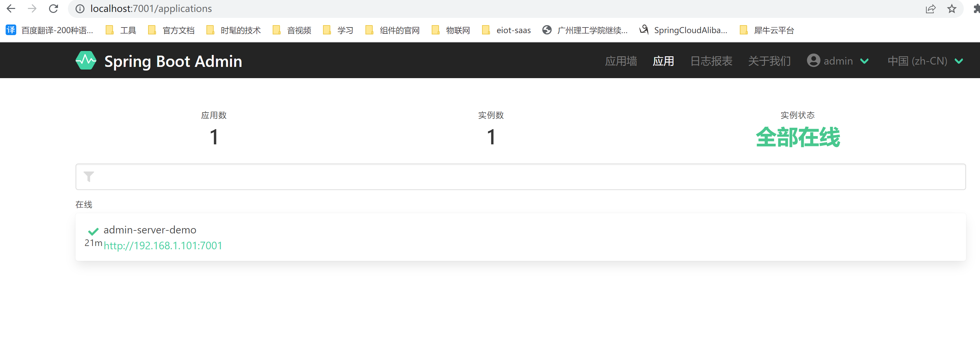Expand the 中国 (zh-CN) language chevron
This screenshot has height=343, width=980.
(x=959, y=61)
